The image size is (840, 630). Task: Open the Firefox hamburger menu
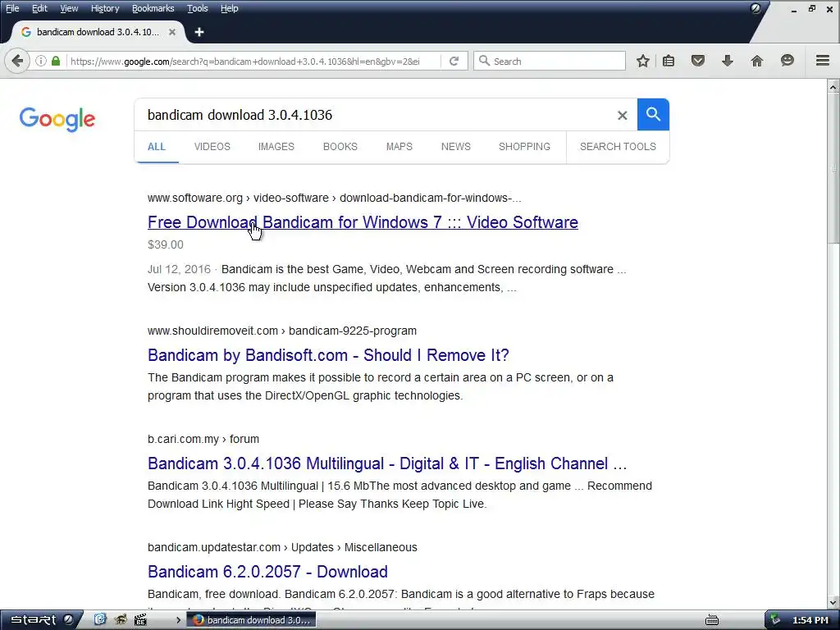[x=822, y=61]
